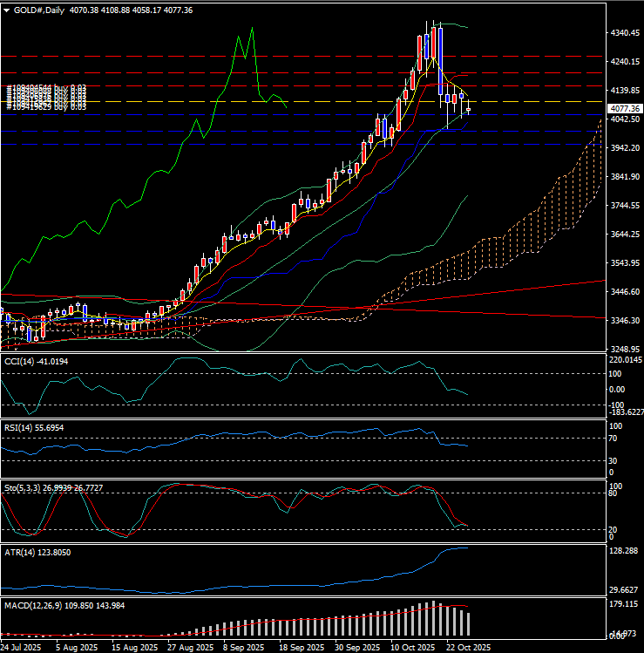Screen dimensions: 644x653
Task: Select the peak of the green Chikou line
Action: (x=252, y=29)
